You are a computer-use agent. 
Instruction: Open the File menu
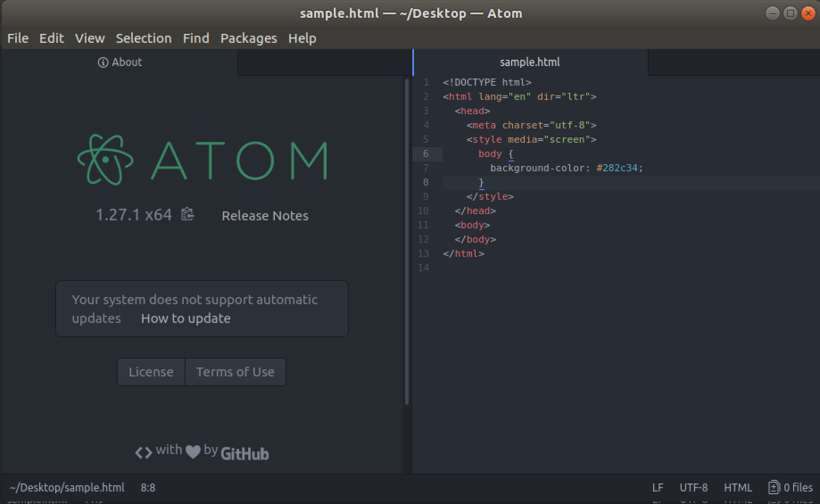[x=17, y=38]
